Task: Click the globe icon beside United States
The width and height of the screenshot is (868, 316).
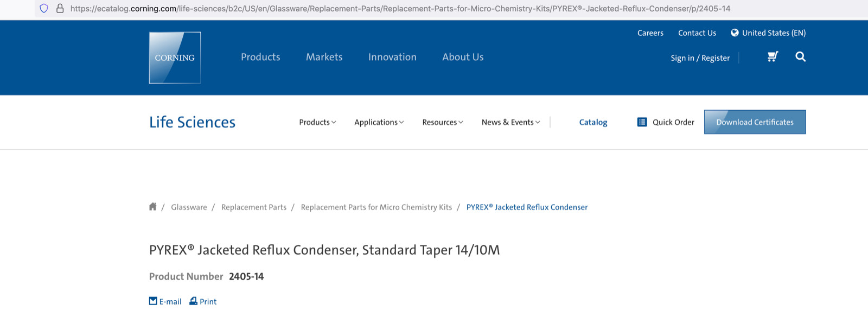Action: point(735,33)
